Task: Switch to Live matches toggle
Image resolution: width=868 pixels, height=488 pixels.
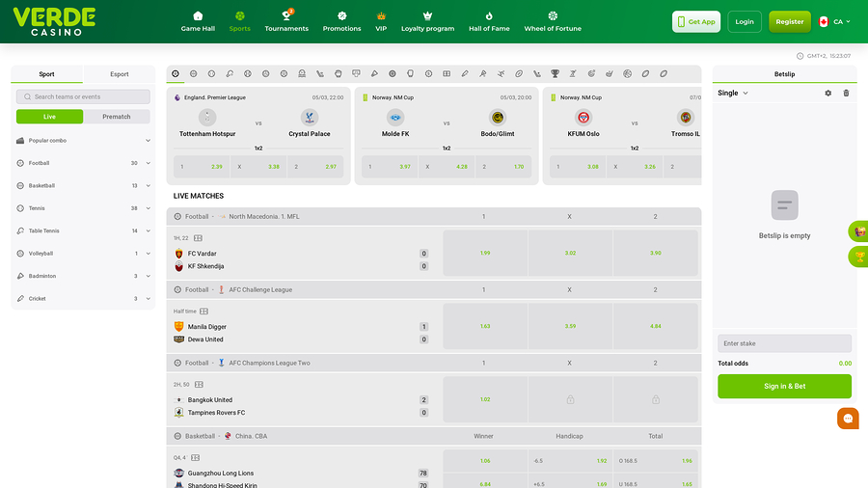Action: click(50, 117)
